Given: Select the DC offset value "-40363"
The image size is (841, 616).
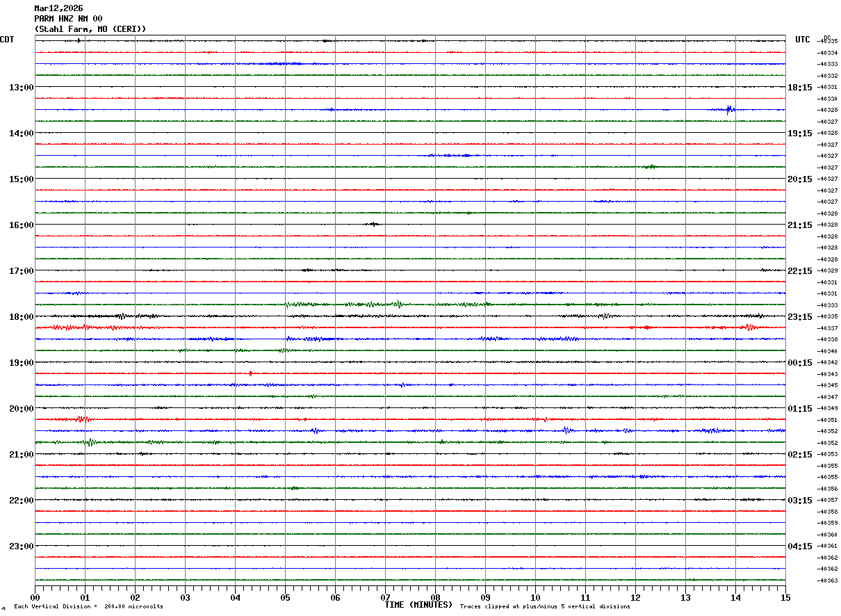Looking at the screenshot, I should (827, 581).
